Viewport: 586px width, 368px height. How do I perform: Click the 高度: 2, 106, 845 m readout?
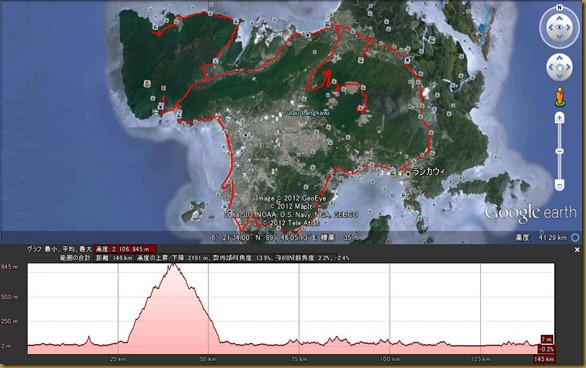[125, 249]
